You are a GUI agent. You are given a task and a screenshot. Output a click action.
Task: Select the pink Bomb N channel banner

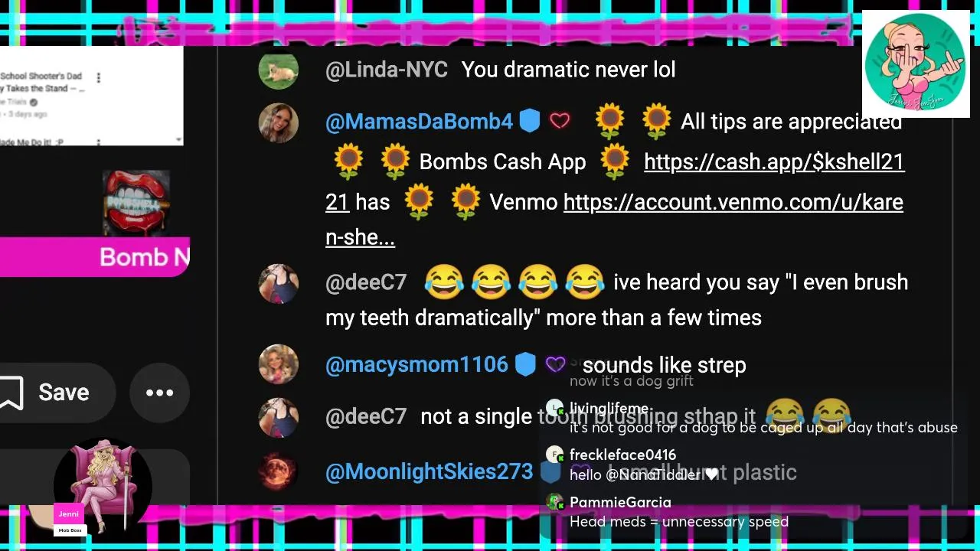point(95,257)
